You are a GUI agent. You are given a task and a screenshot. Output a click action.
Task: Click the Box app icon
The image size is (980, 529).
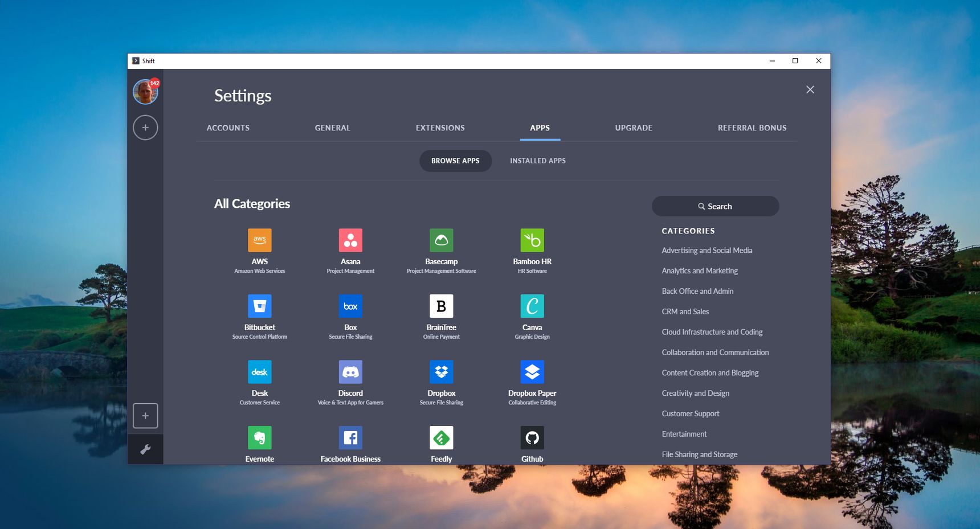tap(350, 306)
